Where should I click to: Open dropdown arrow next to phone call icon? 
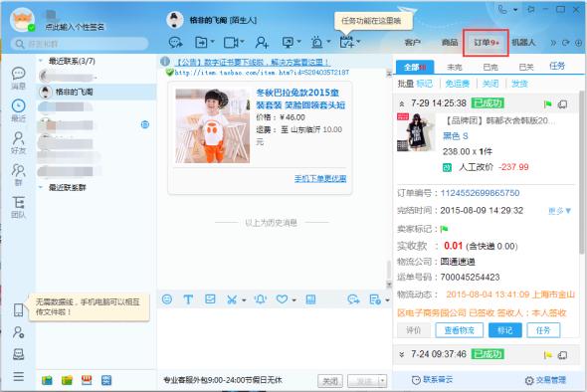click(x=515, y=9)
